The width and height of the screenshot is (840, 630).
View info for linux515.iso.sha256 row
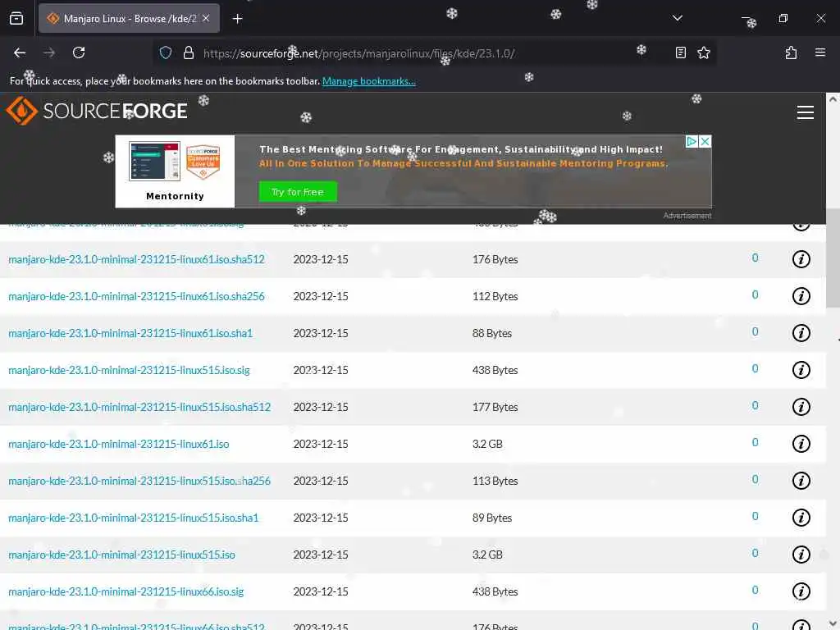point(801,481)
